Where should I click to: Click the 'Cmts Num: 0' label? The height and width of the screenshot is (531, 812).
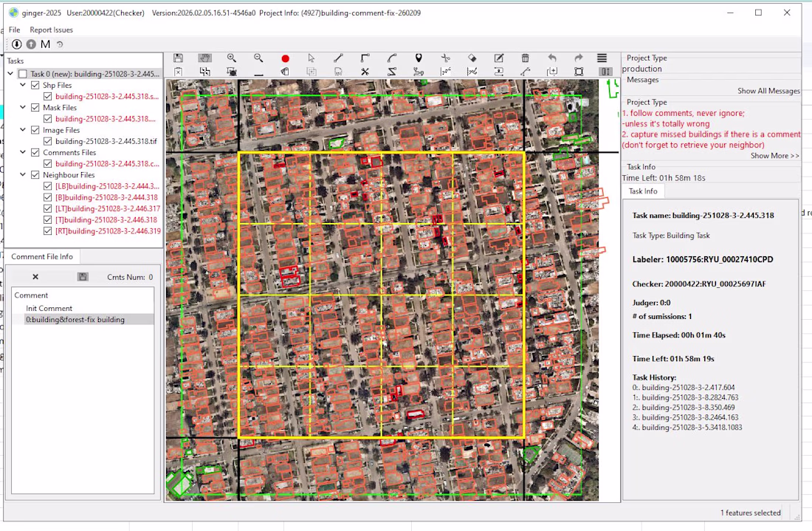click(x=130, y=277)
